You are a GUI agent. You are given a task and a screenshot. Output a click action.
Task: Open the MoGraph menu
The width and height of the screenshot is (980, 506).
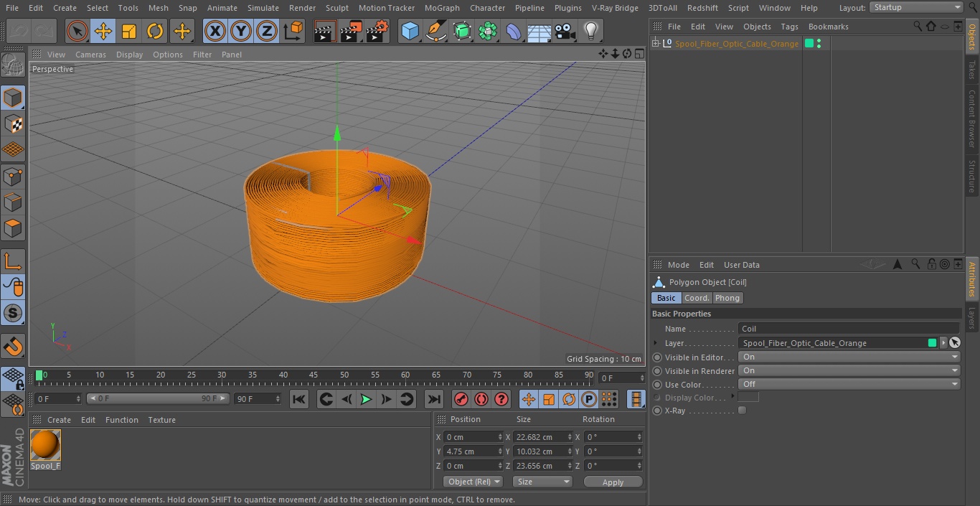coord(442,8)
